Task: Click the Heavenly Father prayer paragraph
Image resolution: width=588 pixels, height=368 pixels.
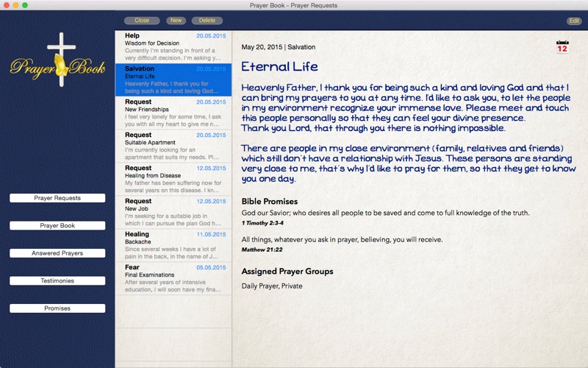Action: tap(406, 107)
